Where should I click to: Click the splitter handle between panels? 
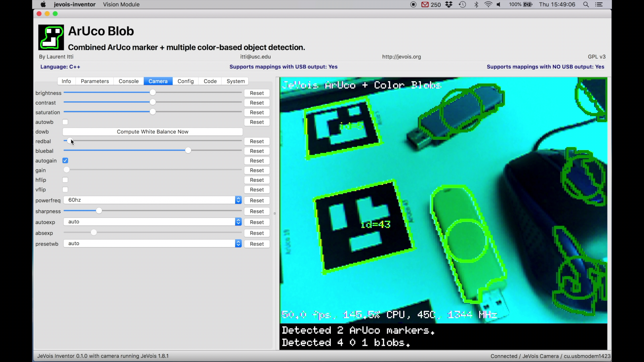275,214
